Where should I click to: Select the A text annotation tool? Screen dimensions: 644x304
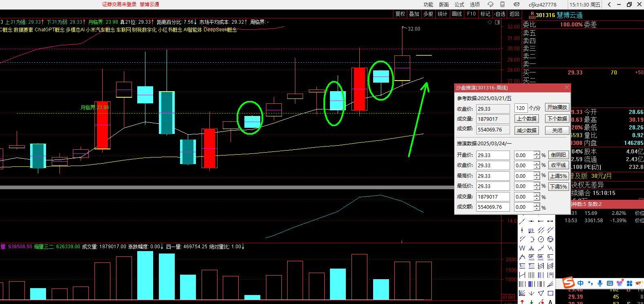point(550,302)
